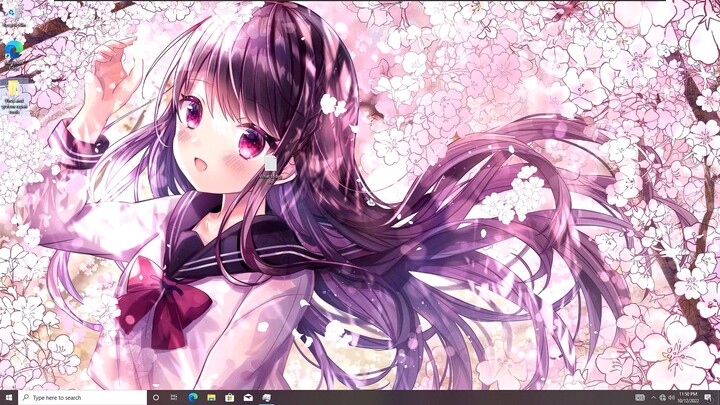Open the volume control speaker icon
The height and width of the screenshot is (405, 720).
[671, 398]
